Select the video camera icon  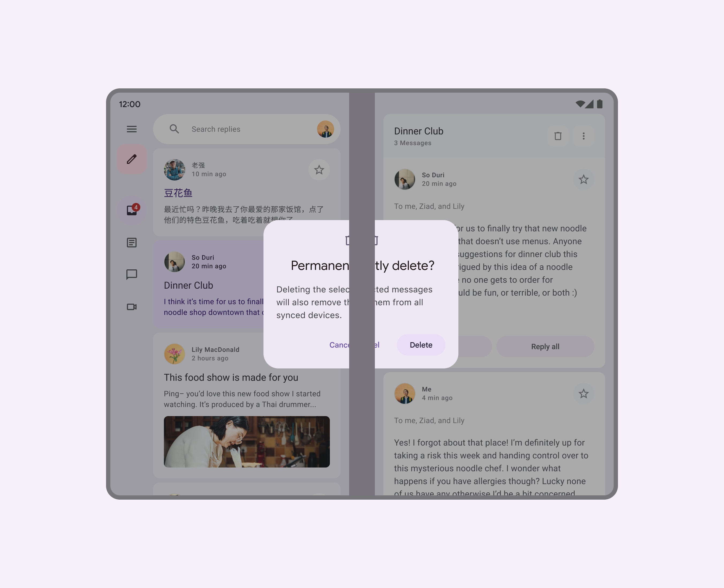click(x=131, y=306)
